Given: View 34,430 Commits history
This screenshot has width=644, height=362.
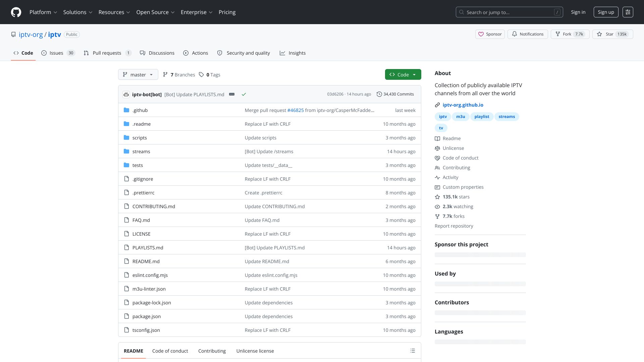Looking at the screenshot, I should tap(395, 94).
